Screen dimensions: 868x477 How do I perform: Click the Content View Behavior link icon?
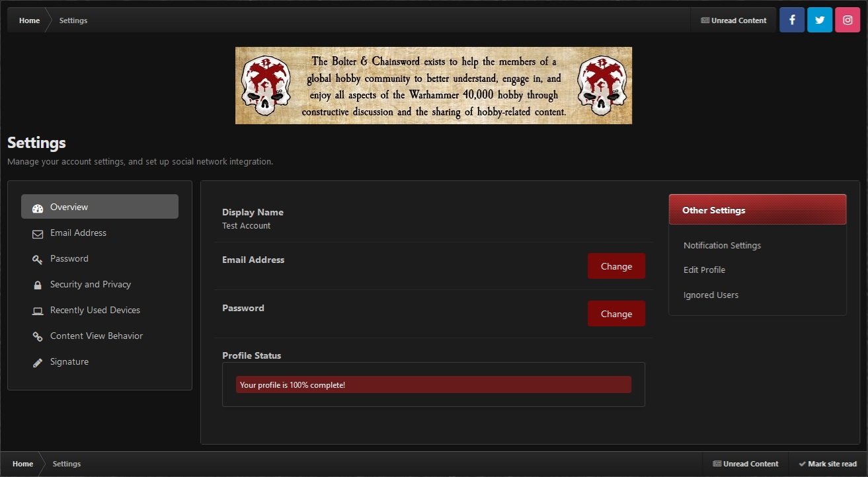[38, 336]
